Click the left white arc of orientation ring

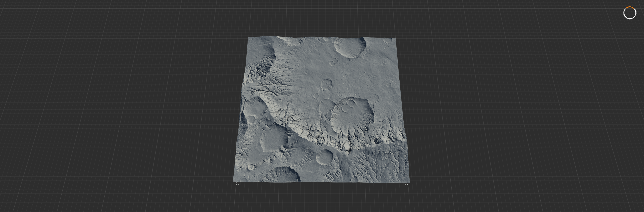click(624, 13)
